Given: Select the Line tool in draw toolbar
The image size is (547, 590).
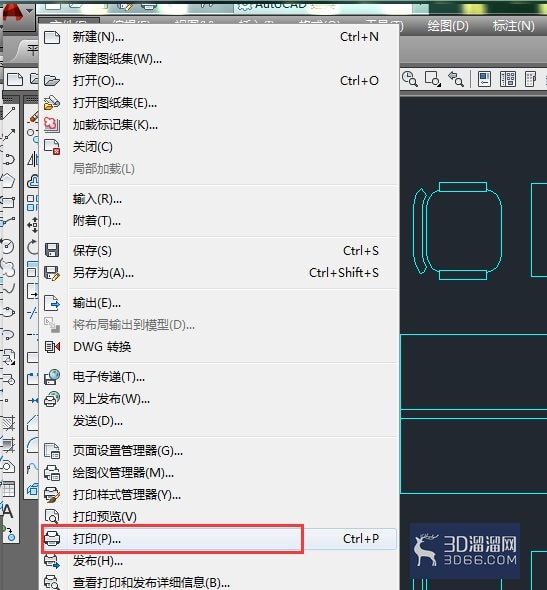Looking at the screenshot, I should coord(9,113).
